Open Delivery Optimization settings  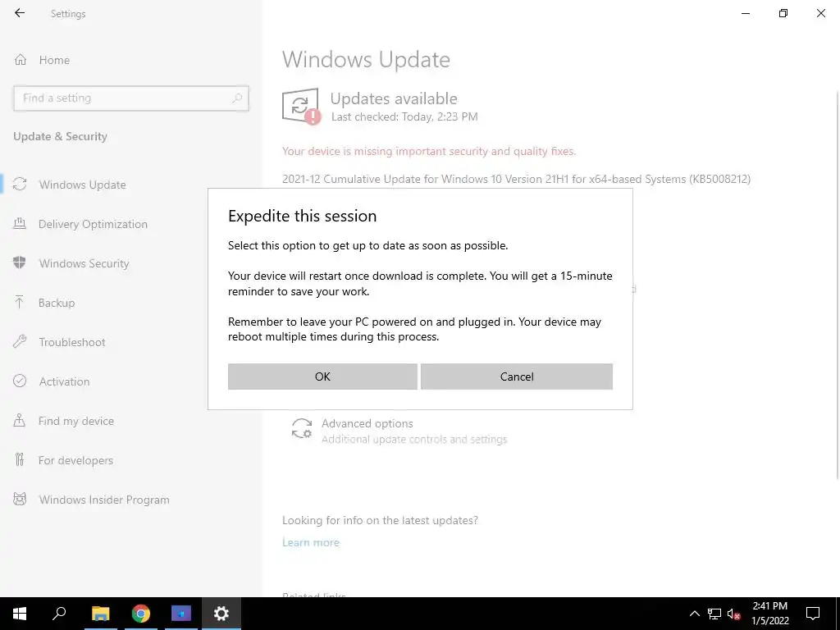93,224
